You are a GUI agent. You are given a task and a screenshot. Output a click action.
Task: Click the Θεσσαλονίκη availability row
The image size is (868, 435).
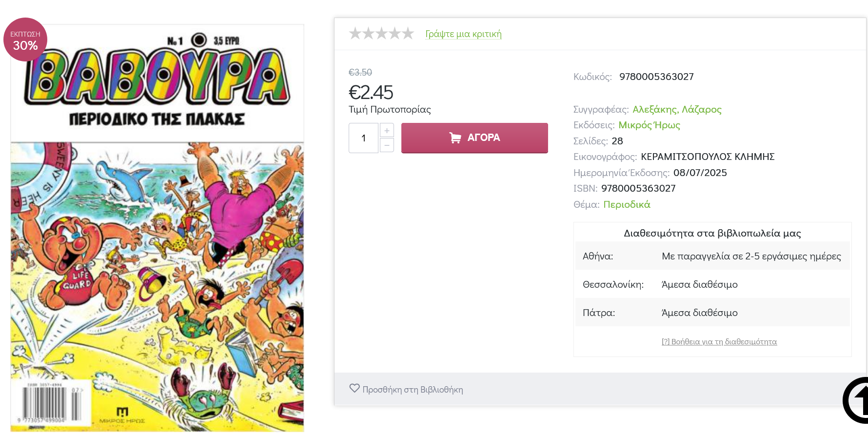[x=712, y=284]
